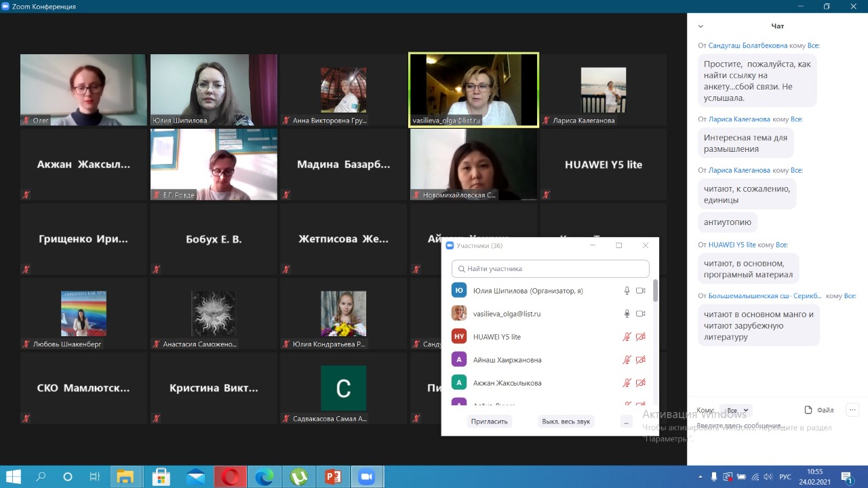Click the vasilieva_olga@list.ru photo avatar in list
The image size is (868, 488).
pyautogui.click(x=459, y=313)
